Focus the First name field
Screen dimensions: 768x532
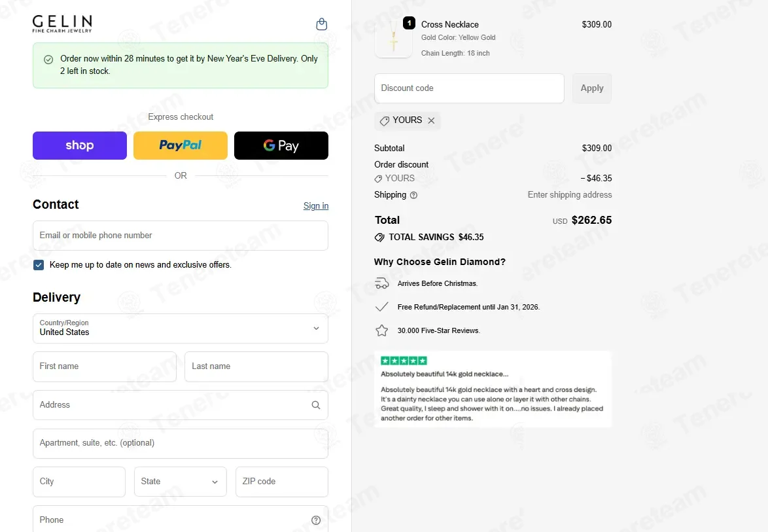point(104,366)
